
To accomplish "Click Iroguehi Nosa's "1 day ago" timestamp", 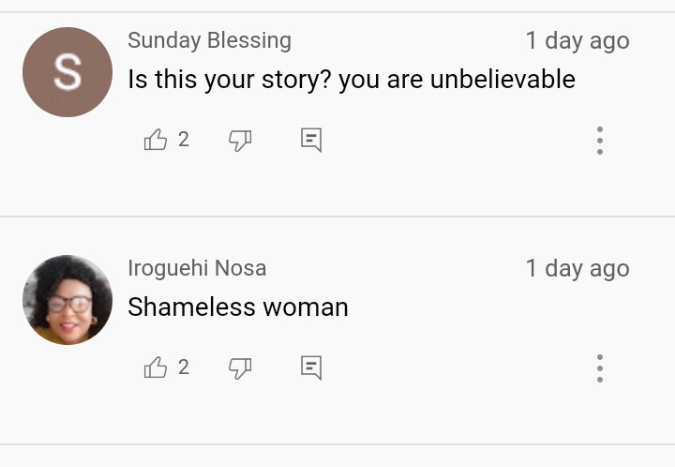I will [577, 269].
